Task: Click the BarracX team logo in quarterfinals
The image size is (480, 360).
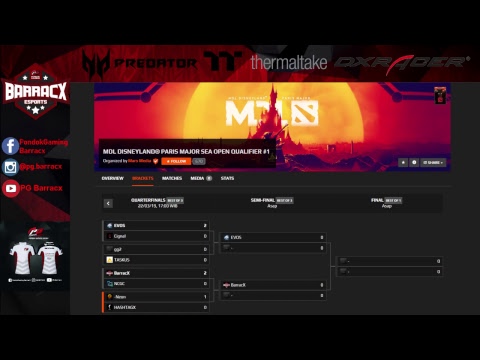Action: click(x=109, y=273)
